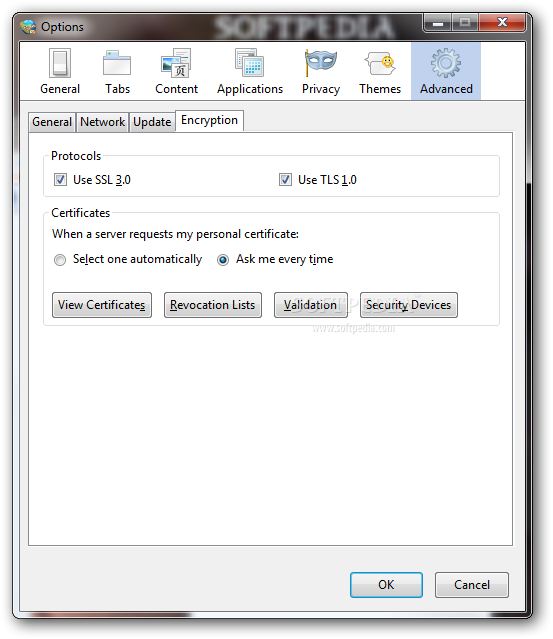The height and width of the screenshot is (639, 553).
Task: Click the Validation button
Action: tap(311, 305)
